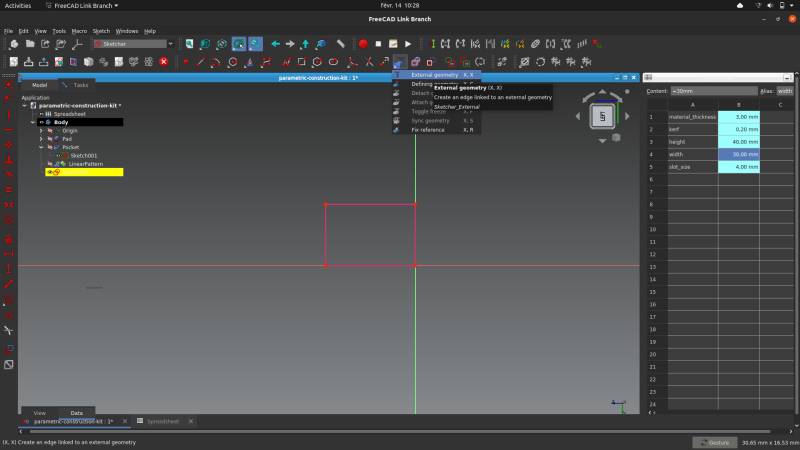The image size is (800, 450).
Task: Click the Content input field
Action: tap(713, 91)
